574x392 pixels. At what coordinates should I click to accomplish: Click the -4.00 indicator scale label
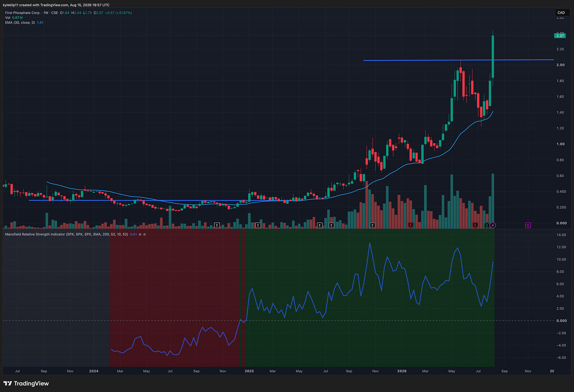pos(561,346)
